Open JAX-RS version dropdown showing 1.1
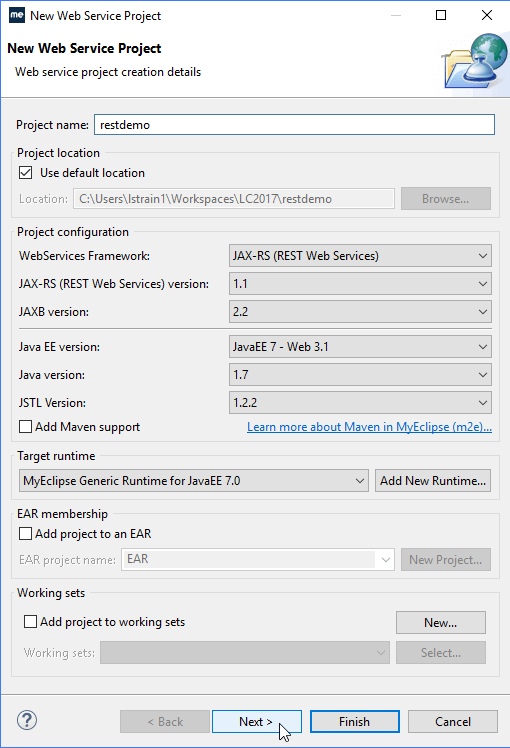 360,284
